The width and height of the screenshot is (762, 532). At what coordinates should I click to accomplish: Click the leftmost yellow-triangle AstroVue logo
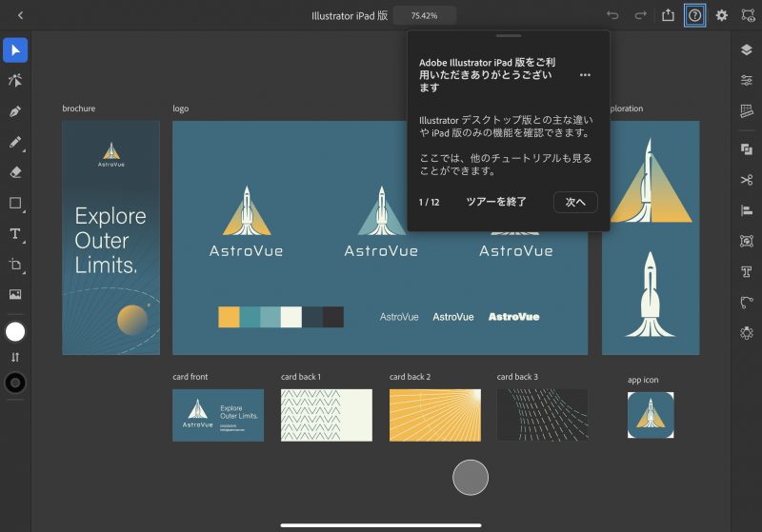point(247,222)
